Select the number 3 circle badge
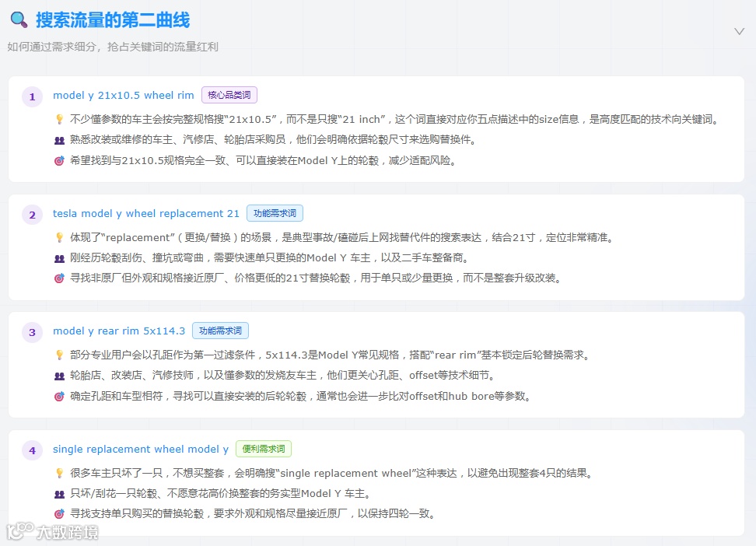Image resolution: width=756 pixels, height=546 pixels. click(x=33, y=332)
